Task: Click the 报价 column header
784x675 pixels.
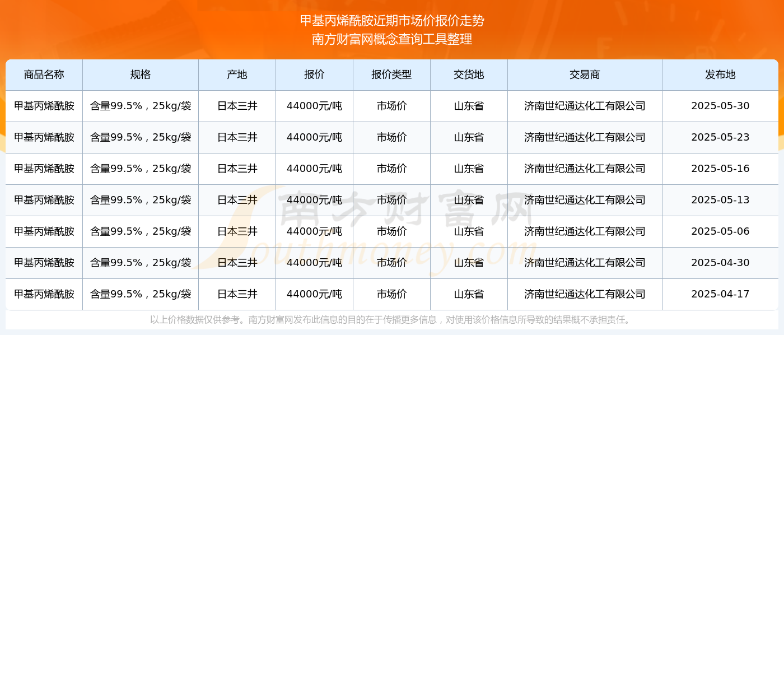Action: pos(315,75)
